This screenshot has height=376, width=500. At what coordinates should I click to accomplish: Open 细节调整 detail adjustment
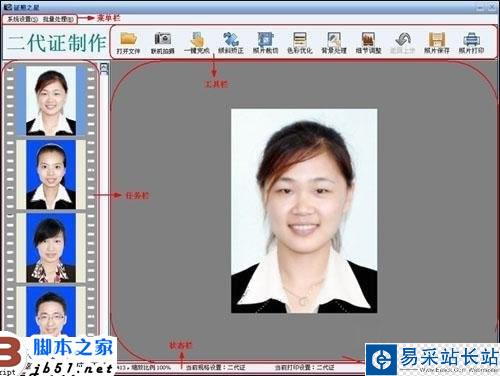368,43
